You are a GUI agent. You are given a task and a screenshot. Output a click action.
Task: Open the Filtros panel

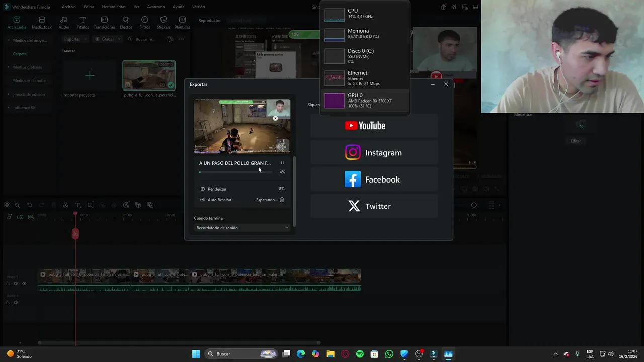(x=145, y=23)
